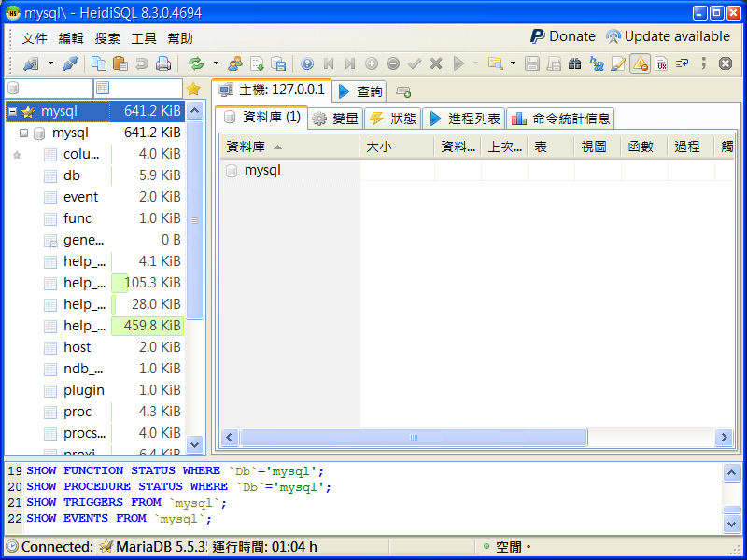
Task: Open the run query dropdown arrow
Action: click(475, 63)
